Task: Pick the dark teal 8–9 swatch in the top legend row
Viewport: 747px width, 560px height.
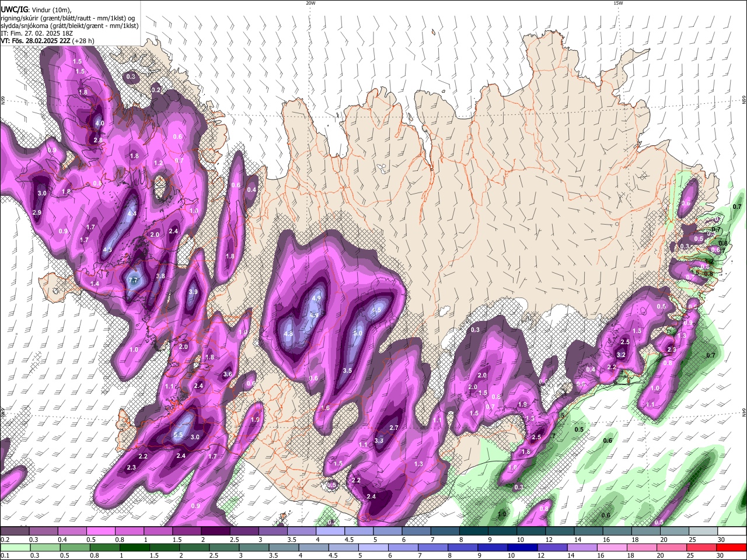Action: (x=474, y=531)
